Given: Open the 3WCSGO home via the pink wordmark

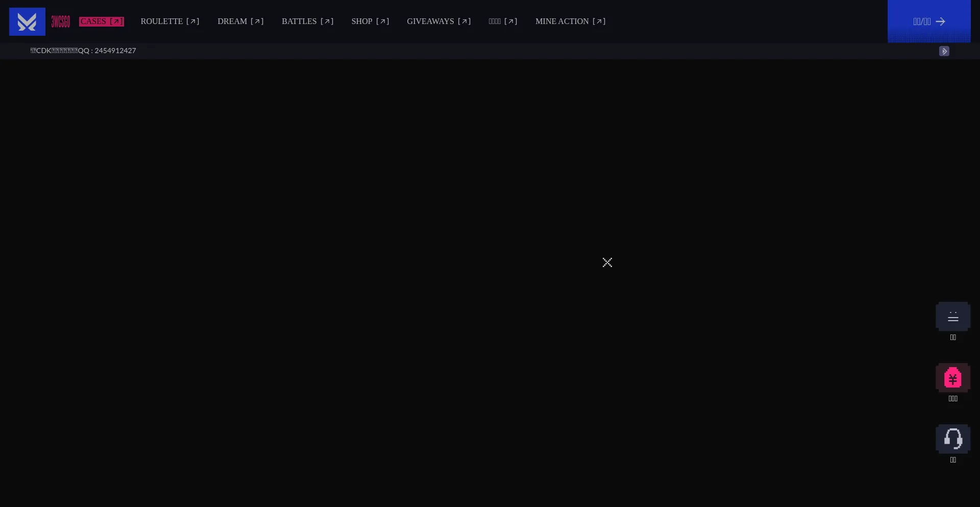Looking at the screenshot, I should [x=60, y=21].
